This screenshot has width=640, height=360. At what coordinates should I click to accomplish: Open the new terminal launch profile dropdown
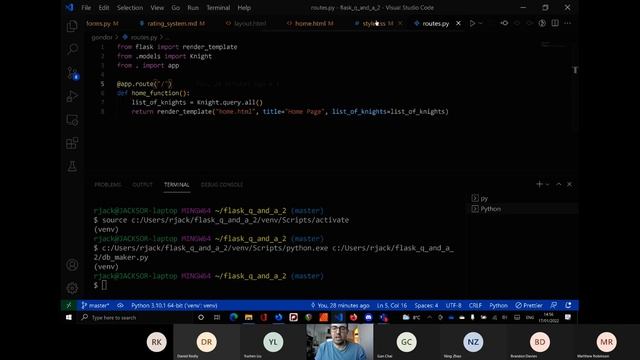[x=547, y=185]
